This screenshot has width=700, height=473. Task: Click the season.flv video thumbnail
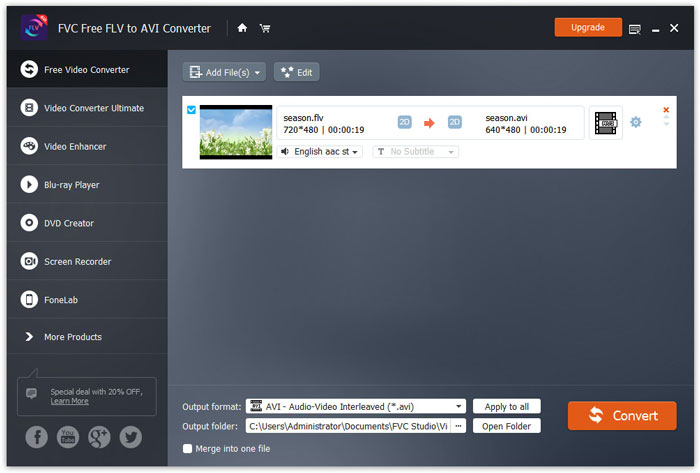(x=236, y=132)
